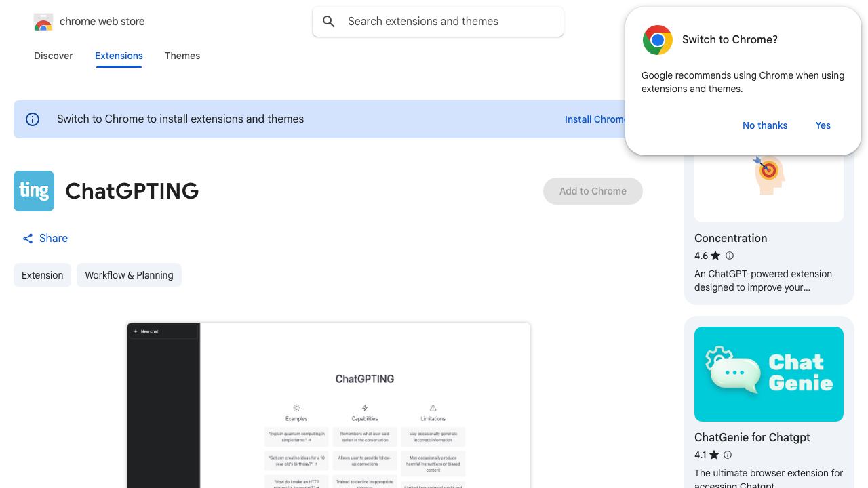Screen dimensions: 868x488
Task: Click the star icon beside Concentration's 4.6 rating
Action: click(x=715, y=256)
